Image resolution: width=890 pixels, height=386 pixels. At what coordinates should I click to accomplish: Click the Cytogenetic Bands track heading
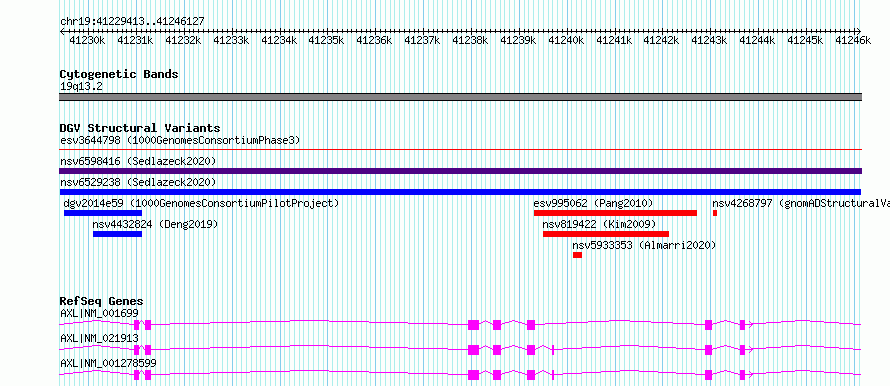119,74
